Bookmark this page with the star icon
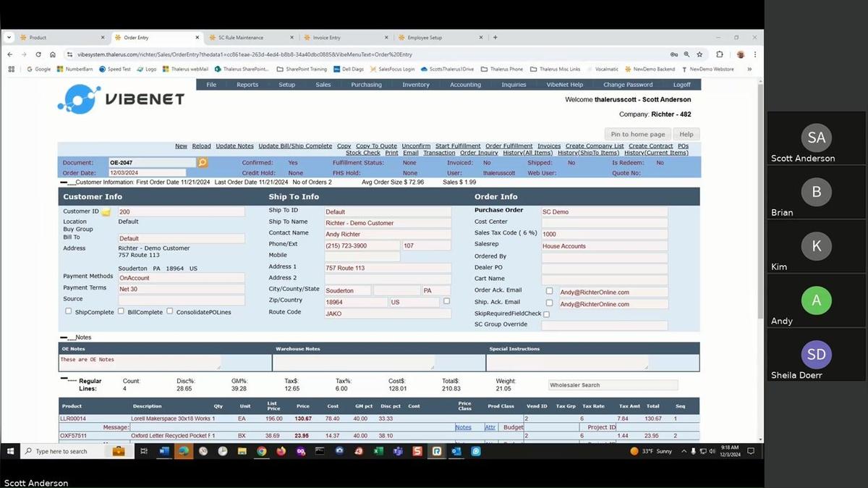Screen dimensions: 868x488 [699, 54]
